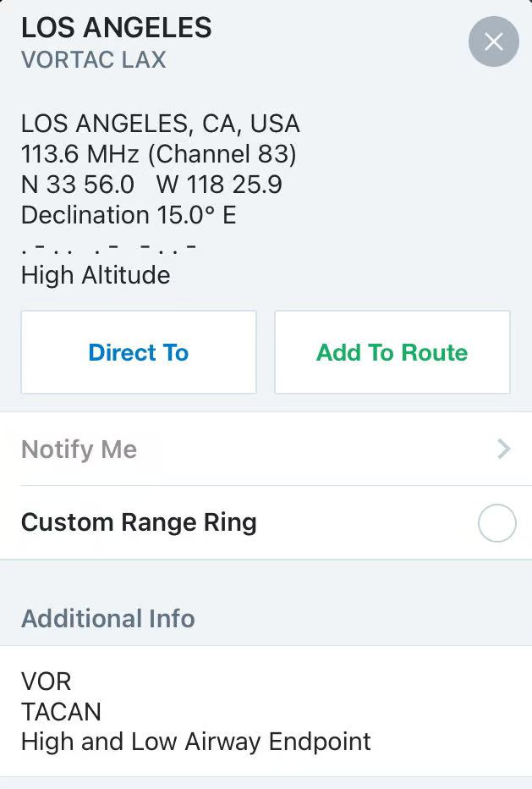The width and height of the screenshot is (532, 789).
Task: Click the LOS ANGELES title heading
Action: click(117, 28)
